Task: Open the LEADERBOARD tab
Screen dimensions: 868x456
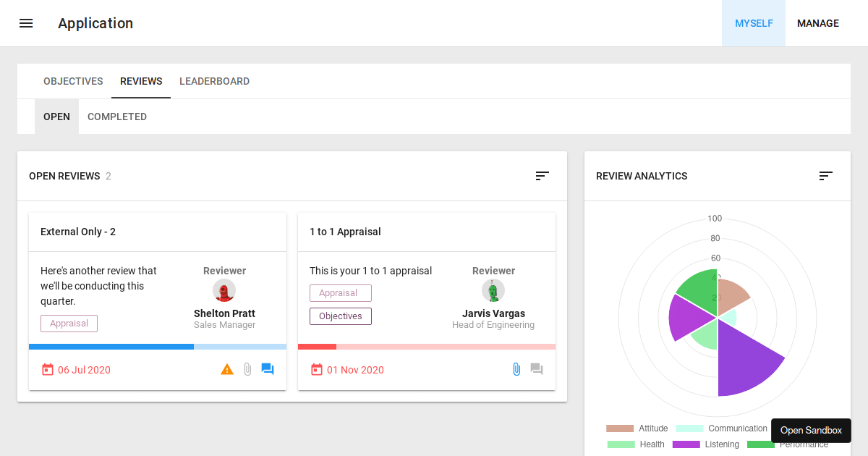Action: click(214, 80)
